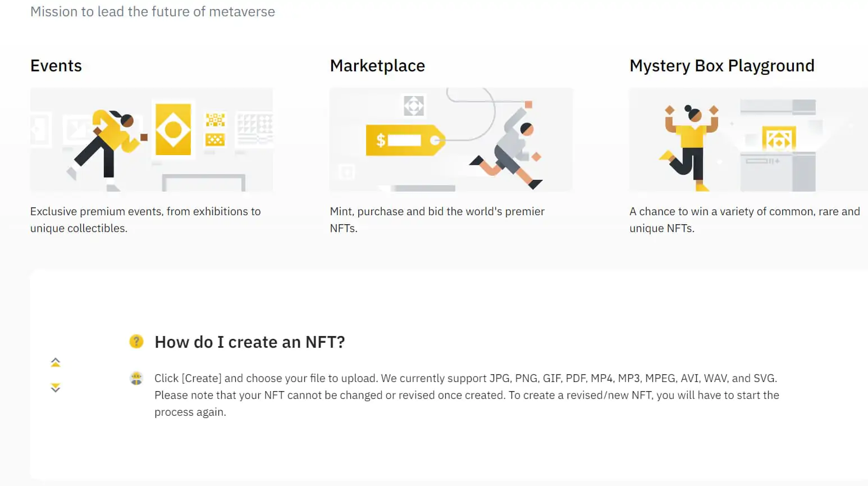
Task: Click 'How do I create an NFT?' question
Action: [x=250, y=342]
